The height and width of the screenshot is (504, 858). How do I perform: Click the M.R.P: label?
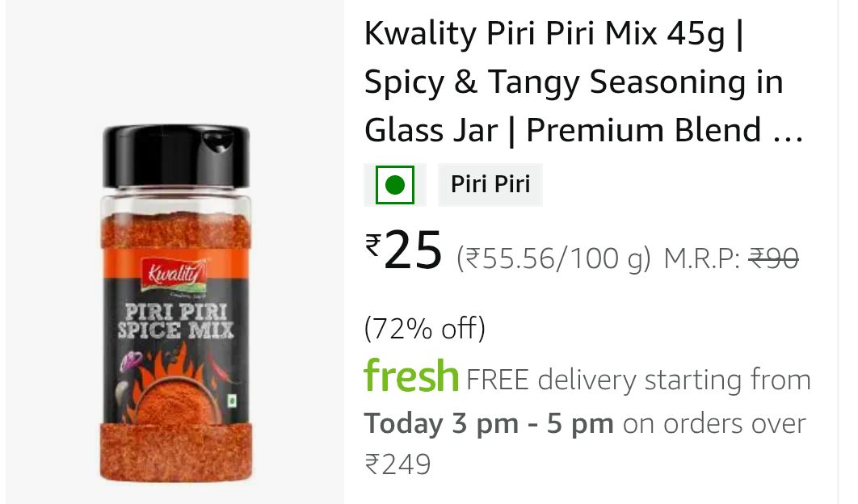click(701, 258)
